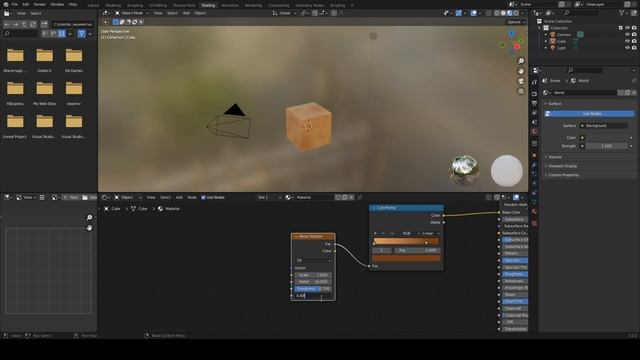
Task: Switch to the Layout workspace tab
Action: point(93,5)
